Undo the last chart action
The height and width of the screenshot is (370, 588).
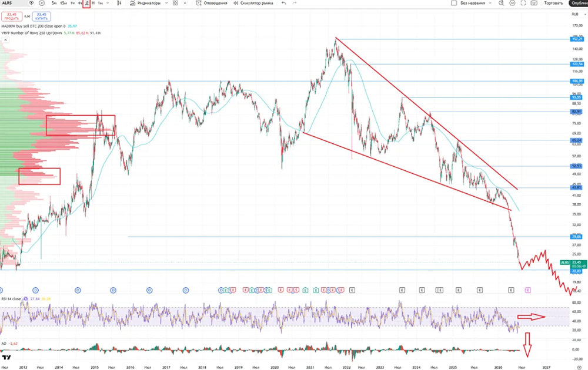click(x=284, y=3)
